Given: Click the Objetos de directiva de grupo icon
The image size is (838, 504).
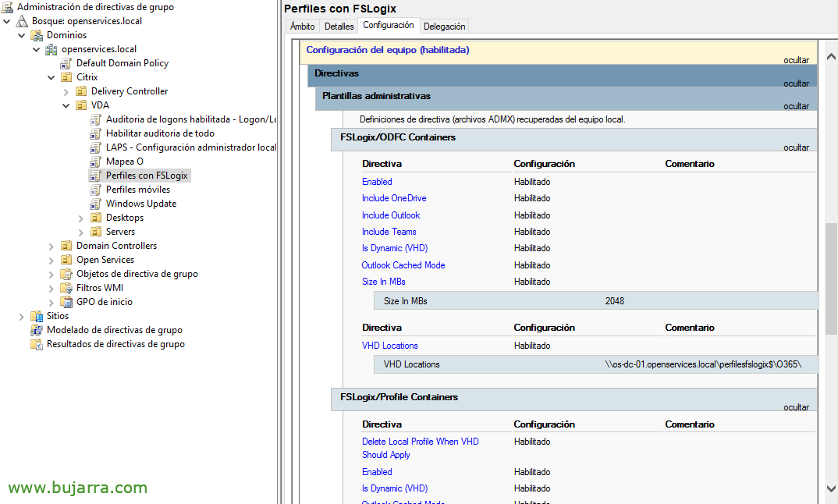Looking at the screenshot, I should 66,274.
